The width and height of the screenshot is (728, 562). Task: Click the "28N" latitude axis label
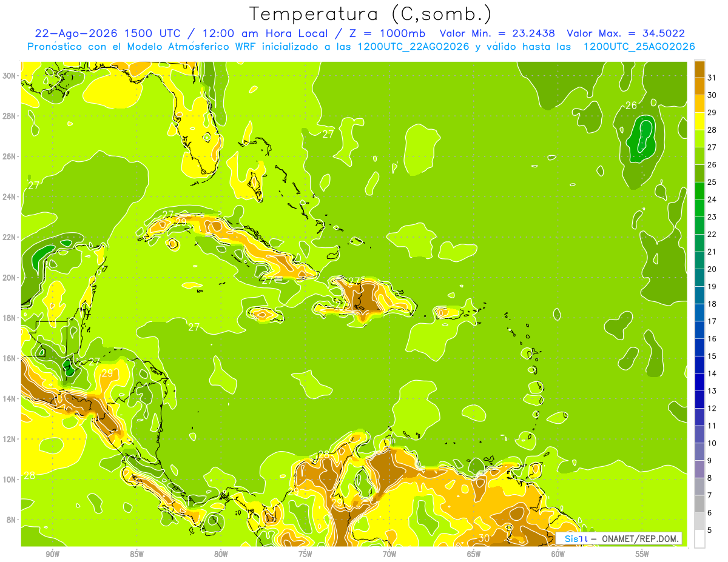[x=10, y=116]
